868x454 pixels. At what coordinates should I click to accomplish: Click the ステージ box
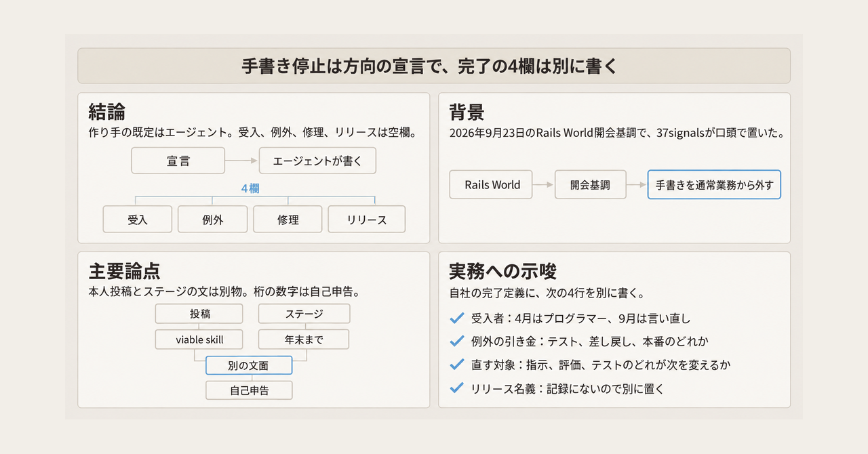pyautogui.click(x=304, y=314)
